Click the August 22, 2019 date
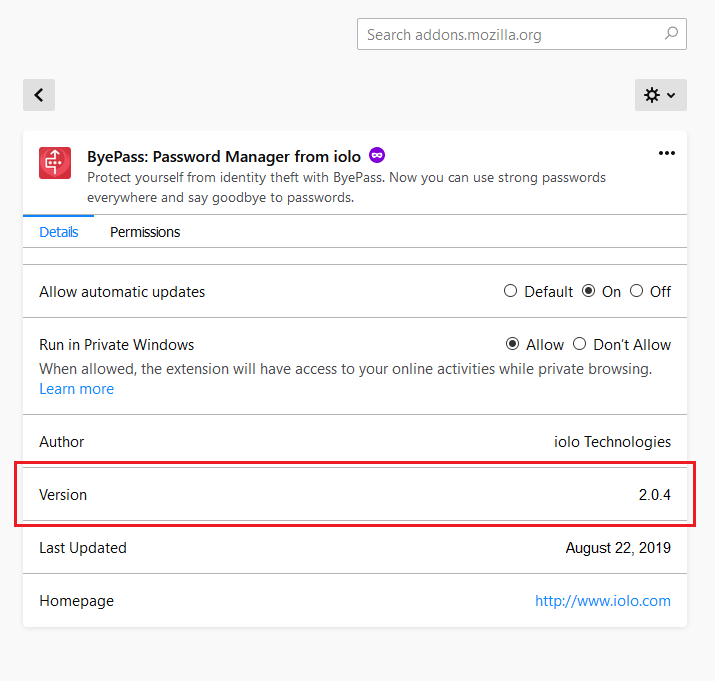This screenshot has height=681, width=715. [x=618, y=548]
